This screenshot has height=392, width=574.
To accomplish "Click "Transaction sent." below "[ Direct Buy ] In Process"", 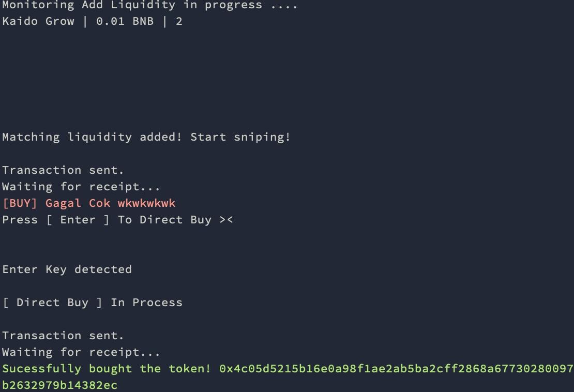I will point(63,336).
